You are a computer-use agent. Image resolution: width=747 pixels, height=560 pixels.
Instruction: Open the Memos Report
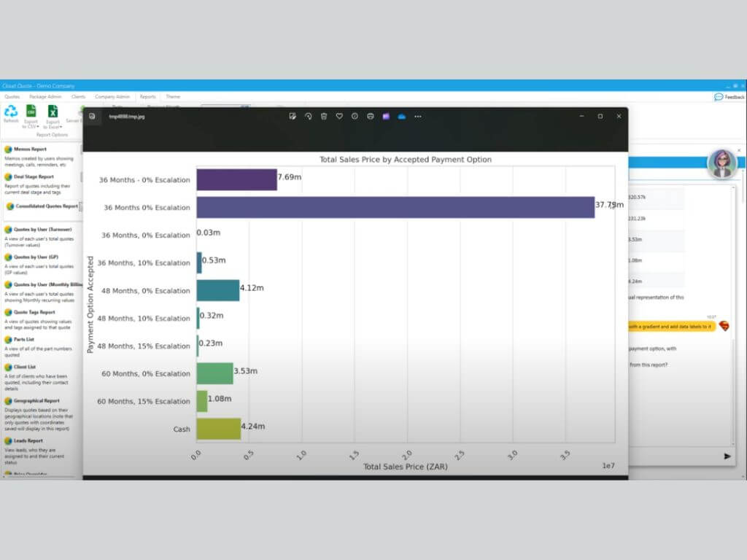tap(30, 149)
